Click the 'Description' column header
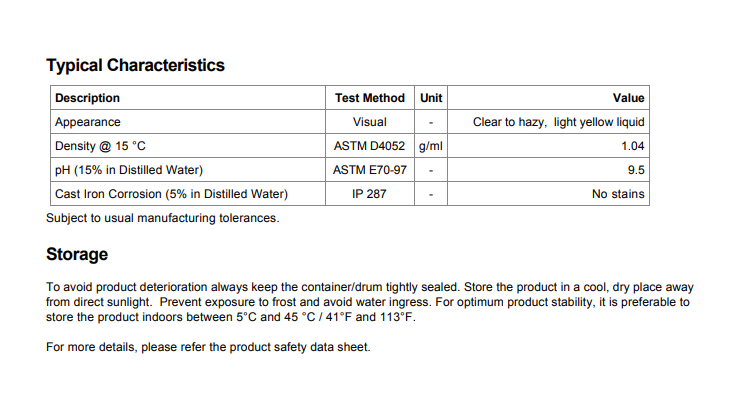 point(87,98)
